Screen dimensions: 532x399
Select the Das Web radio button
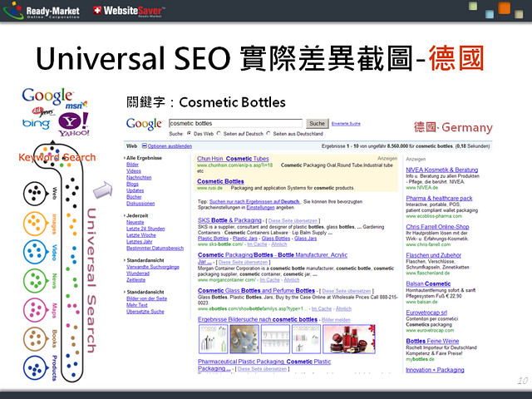(x=189, y=134)
